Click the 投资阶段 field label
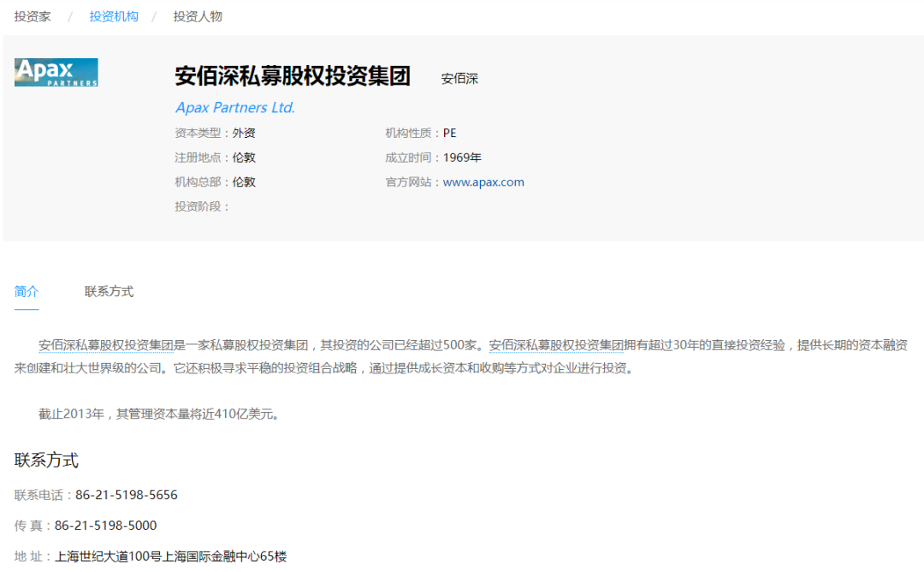The height and width of the screenshot is (572, 924). click(x=202, y=206)
